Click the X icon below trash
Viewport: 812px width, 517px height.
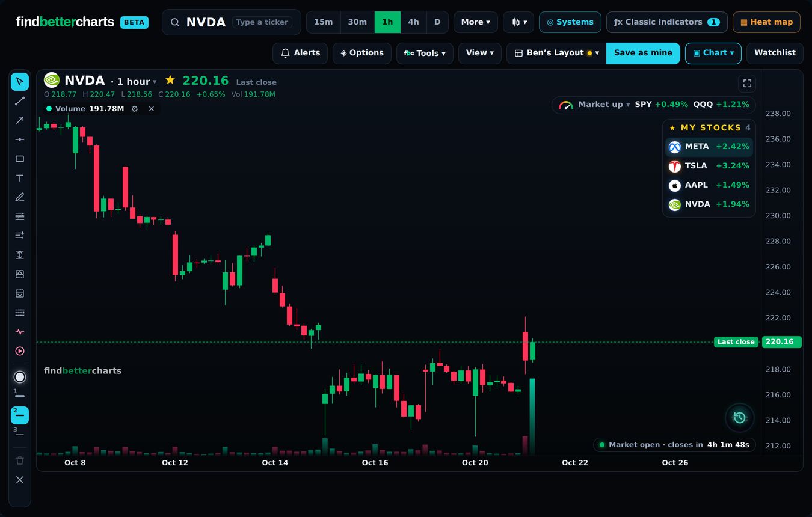[x=20, y=480]
